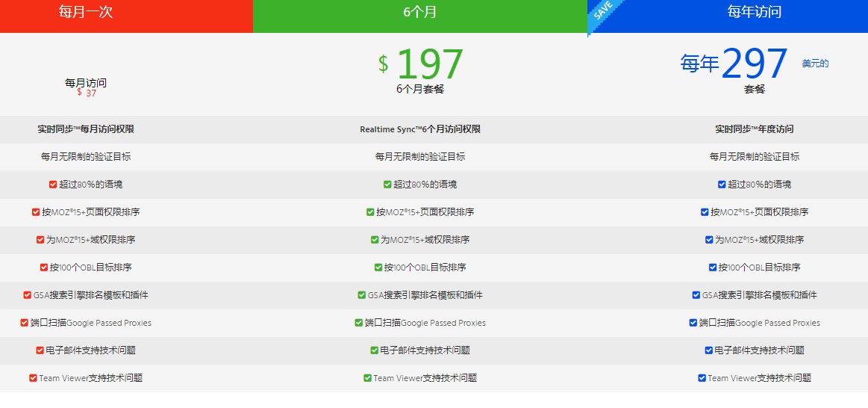Click the Realtime Sync™6个月访问权限 heading

click(x=420, y=129)
